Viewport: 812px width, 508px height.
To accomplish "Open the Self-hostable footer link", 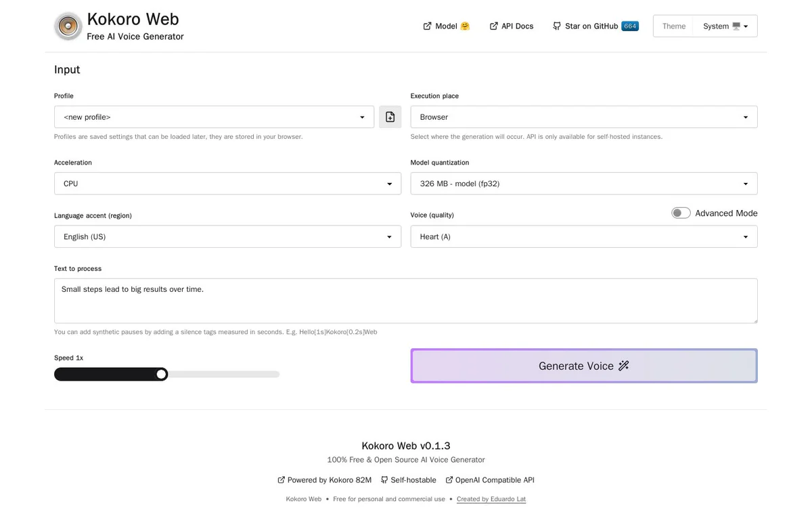I will [408, 480].
